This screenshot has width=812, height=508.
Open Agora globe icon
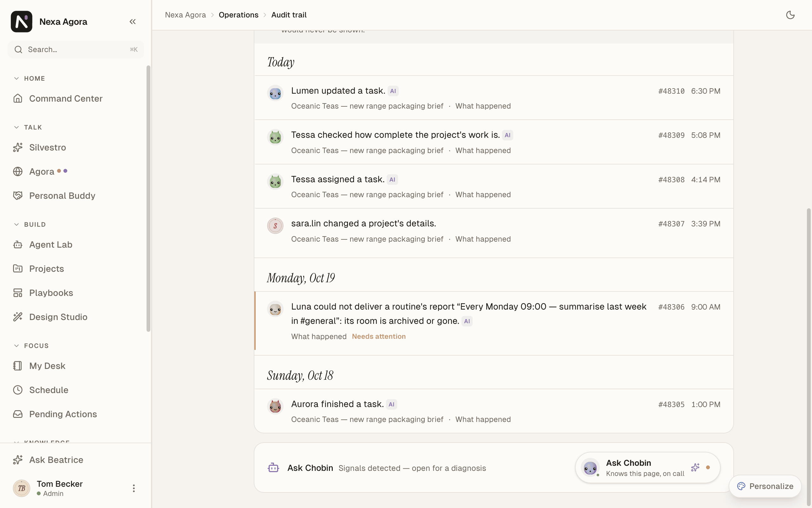pos(18,172)
